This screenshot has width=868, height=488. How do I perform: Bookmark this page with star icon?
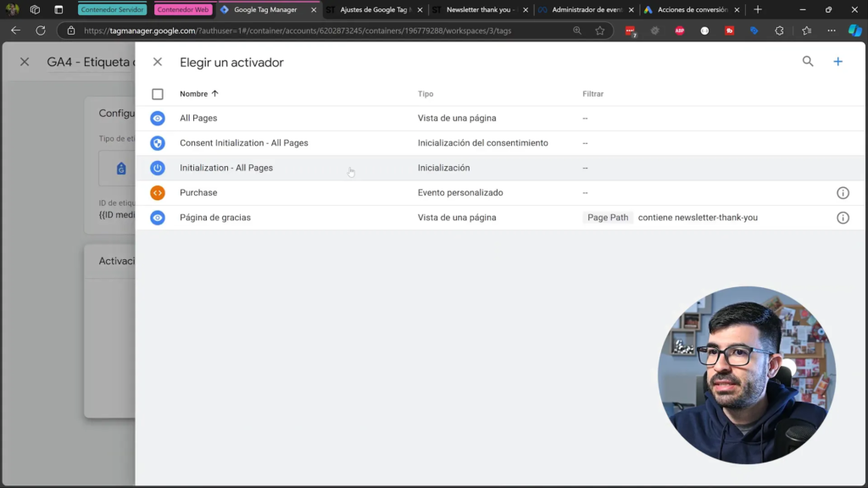(599, 30)
